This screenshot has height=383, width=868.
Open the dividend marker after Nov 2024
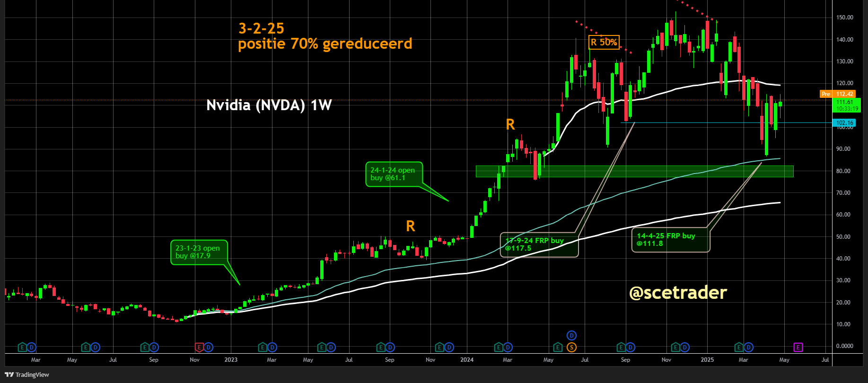coord(684,348)
